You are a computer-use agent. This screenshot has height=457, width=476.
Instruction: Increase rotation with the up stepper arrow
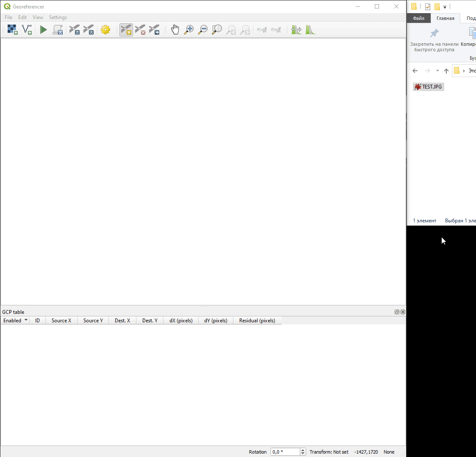[303, 449]
